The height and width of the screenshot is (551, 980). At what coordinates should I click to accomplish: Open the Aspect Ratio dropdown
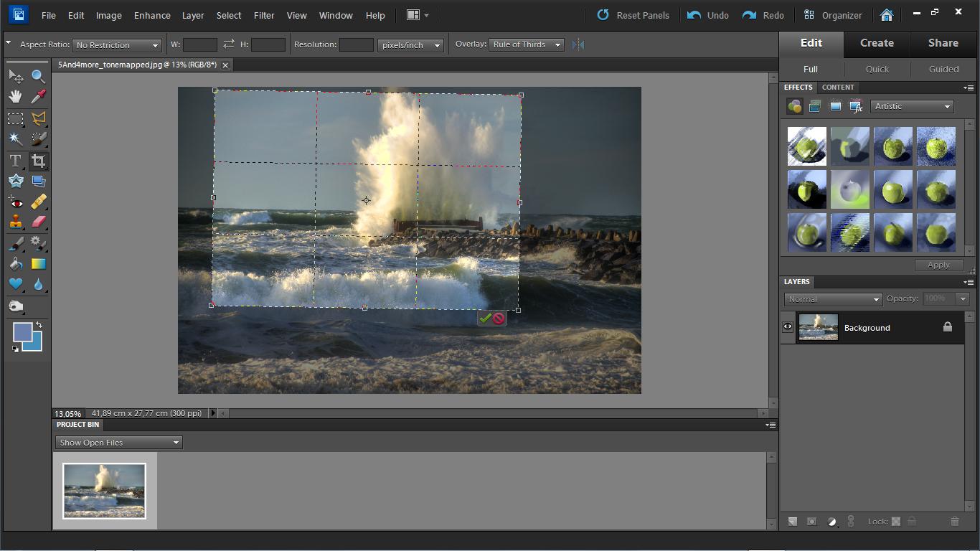tap(116, 45)
